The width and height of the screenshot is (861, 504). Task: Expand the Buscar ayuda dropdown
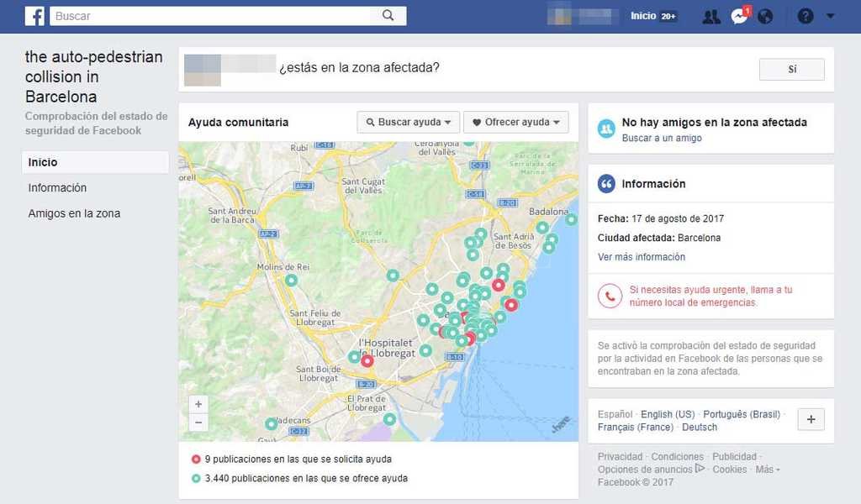click(409, 123)
